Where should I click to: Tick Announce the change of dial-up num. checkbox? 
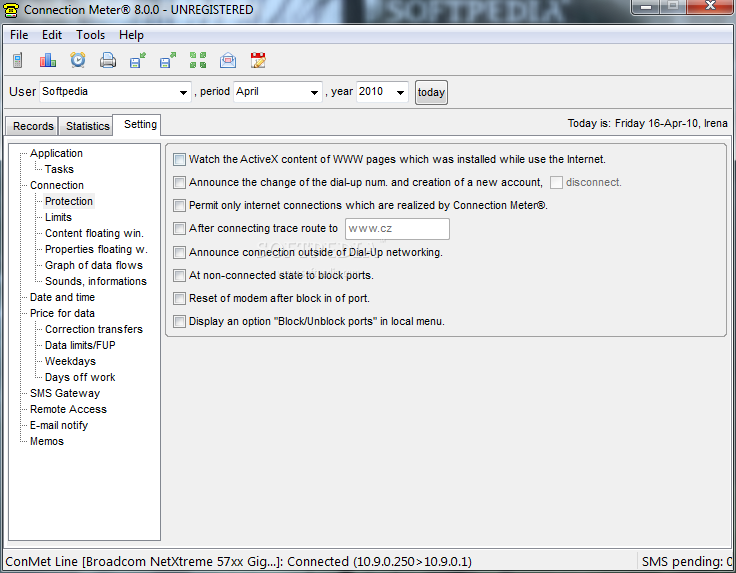pos(179,183)
